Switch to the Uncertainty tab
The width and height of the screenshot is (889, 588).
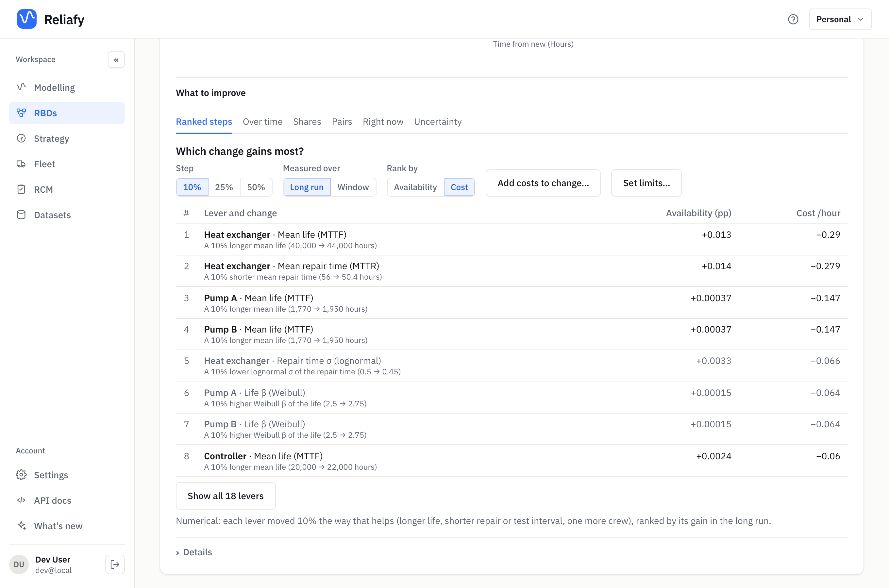pyautogui.click(x=438, y=122)
